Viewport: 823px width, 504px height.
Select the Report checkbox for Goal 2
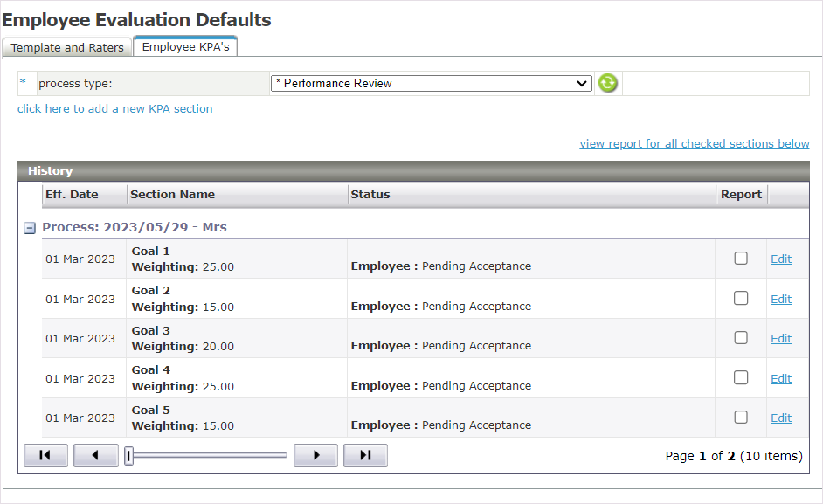click(741, 298)
